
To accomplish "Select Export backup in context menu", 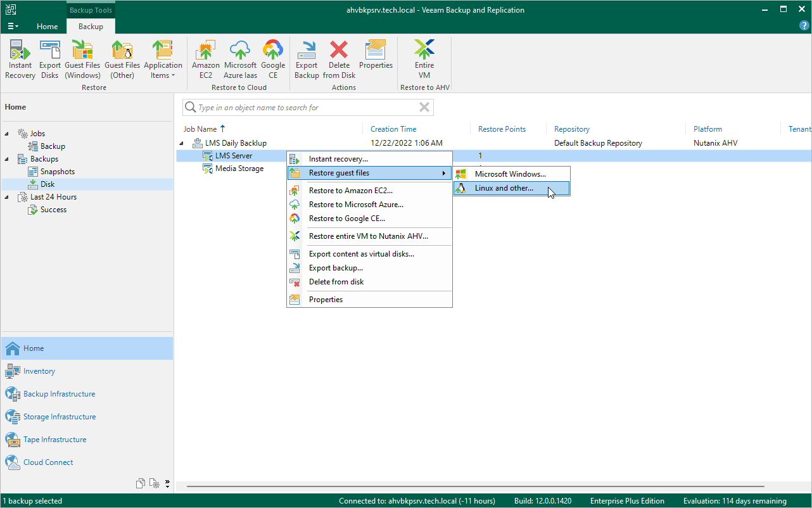I will pos(370,268).
